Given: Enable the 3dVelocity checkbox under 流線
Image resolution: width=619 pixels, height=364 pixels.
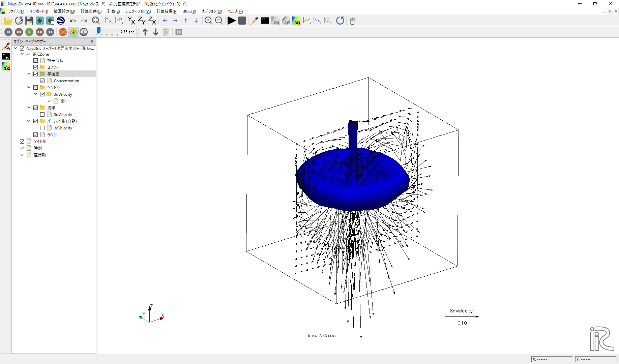Looking at the screenshot, I should pos(42,115).
